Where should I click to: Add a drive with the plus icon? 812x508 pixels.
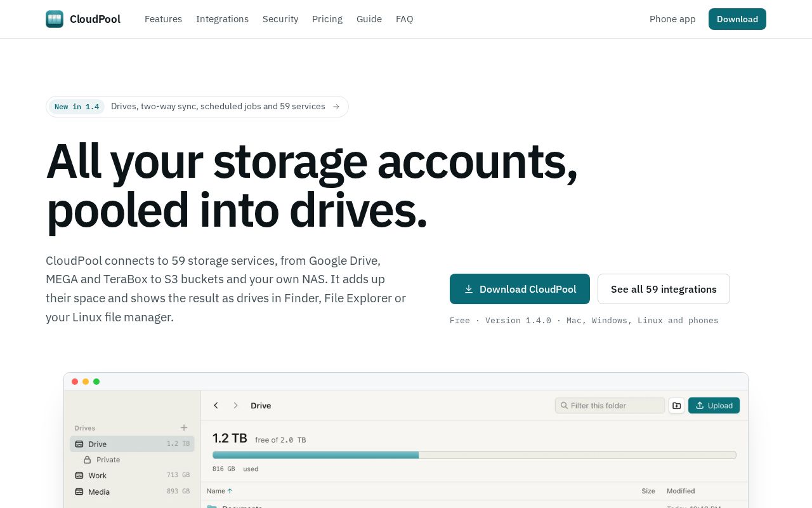coord(184,428)
